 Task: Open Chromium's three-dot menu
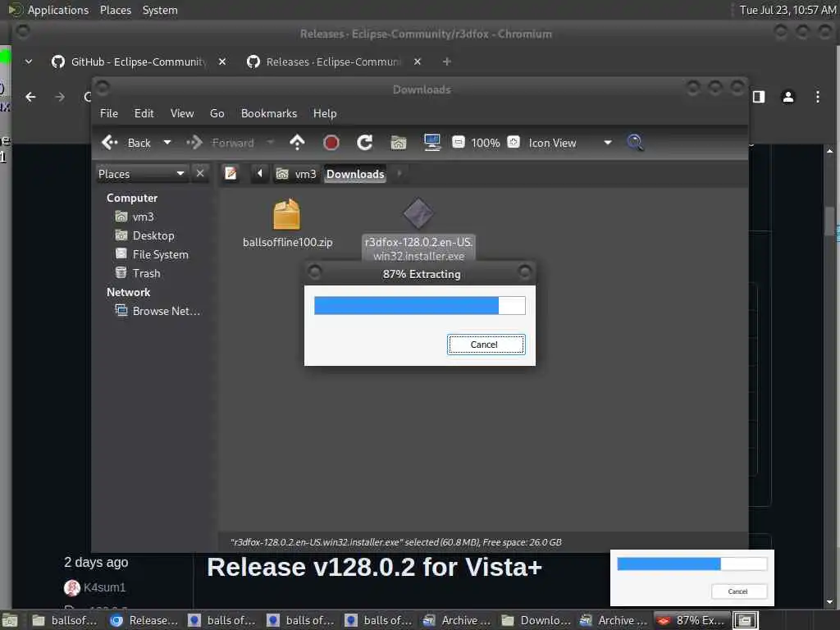818,97
